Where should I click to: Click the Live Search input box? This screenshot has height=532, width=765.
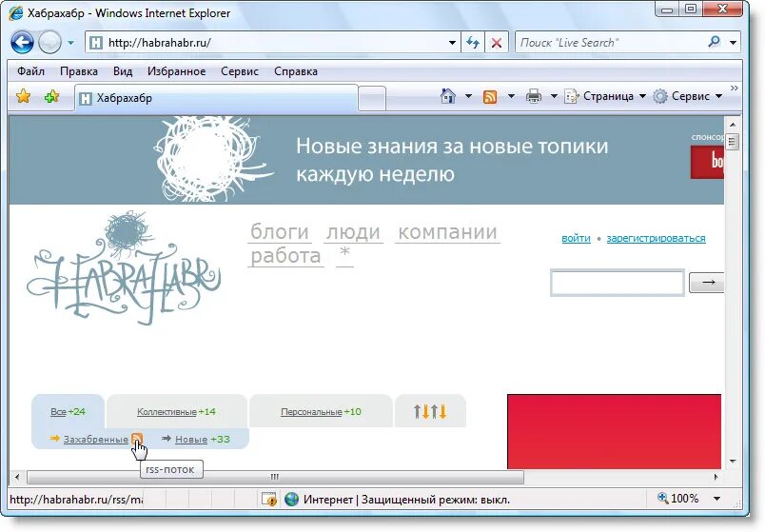point(611,43)
